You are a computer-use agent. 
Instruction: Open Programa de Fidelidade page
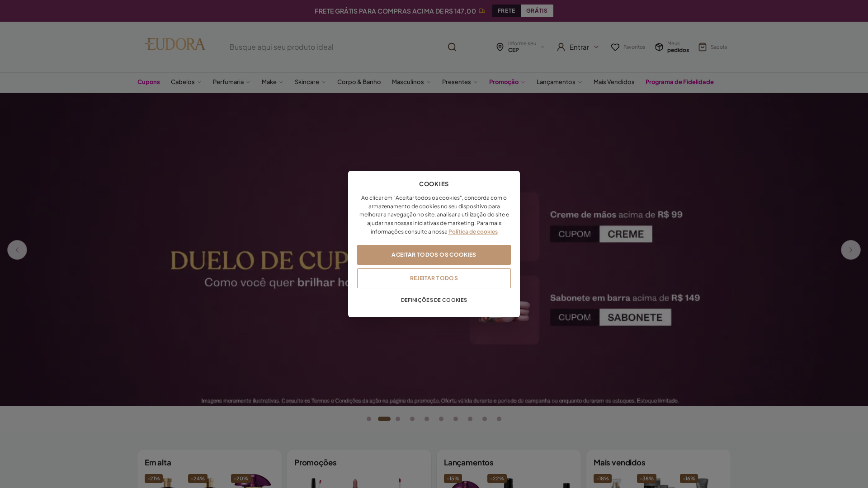679,82
